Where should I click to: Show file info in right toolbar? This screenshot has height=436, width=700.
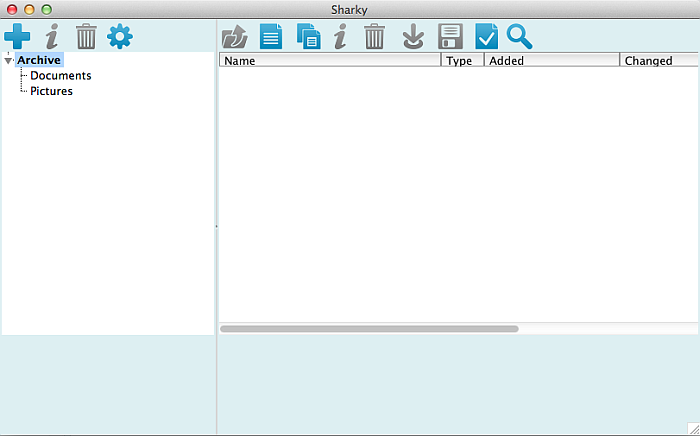pos(340,38)
